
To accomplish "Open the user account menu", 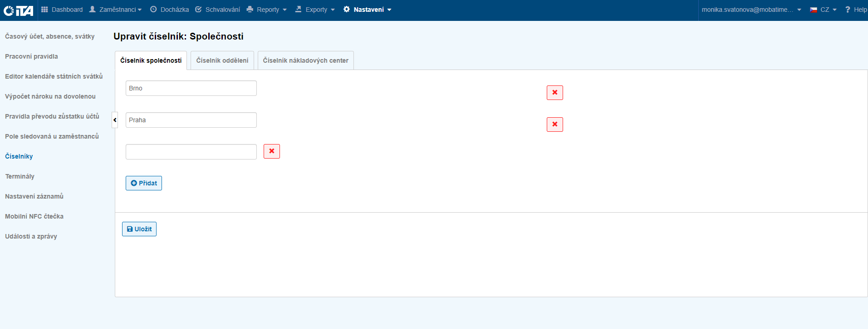I will tap(751, 10).
